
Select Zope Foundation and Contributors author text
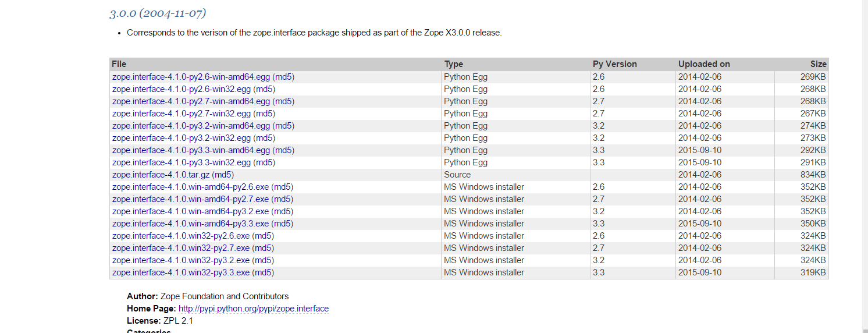pyautogui.click(x=225, y=296)
